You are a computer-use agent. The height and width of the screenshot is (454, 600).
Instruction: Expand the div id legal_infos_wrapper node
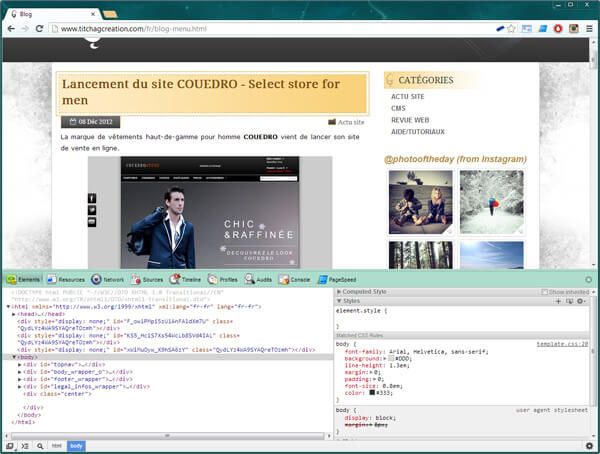click(20, 387)
